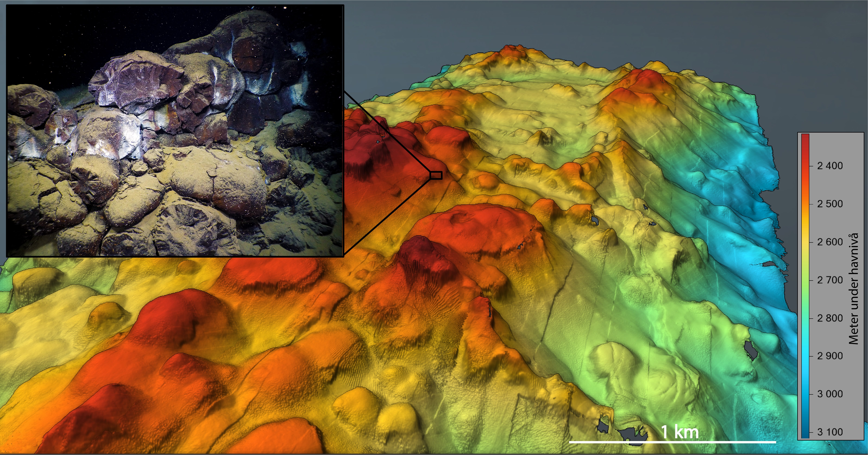Click the 'Meter under havnivå' axis title
This screenshot has height=455, width=868.
pyautogui.click(x=853, y=288)
